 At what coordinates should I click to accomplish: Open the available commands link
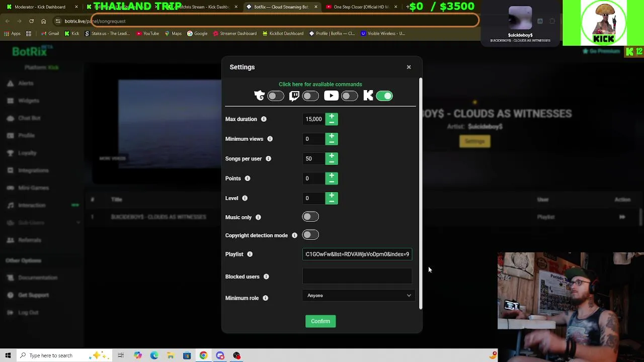[x=320, y=84]
